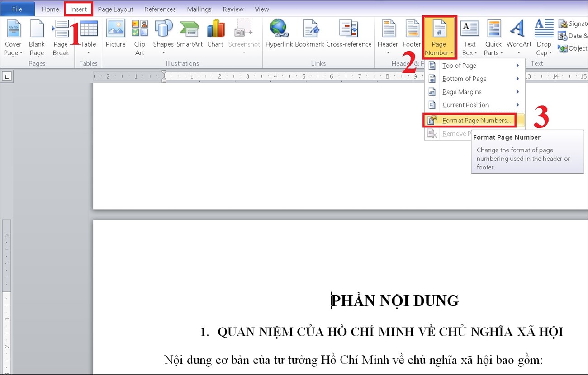Switch to the Page Layout ribbon tab
This screenshot has height=375, width=588.
point(115,9)
